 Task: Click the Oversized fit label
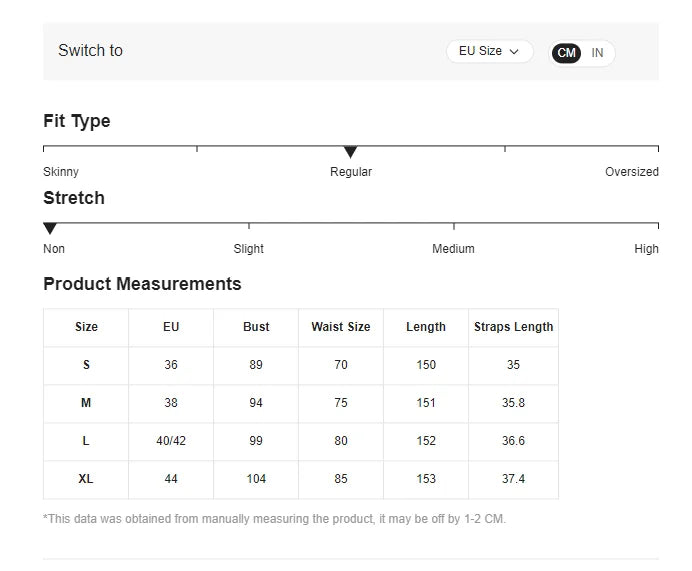coord(631,172)
